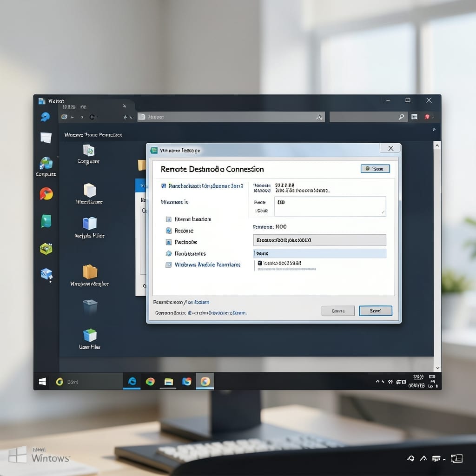Click the gray field below Fentoes label
The height and width of the screenshot is (476, 476).
click(x=320, y=240)
